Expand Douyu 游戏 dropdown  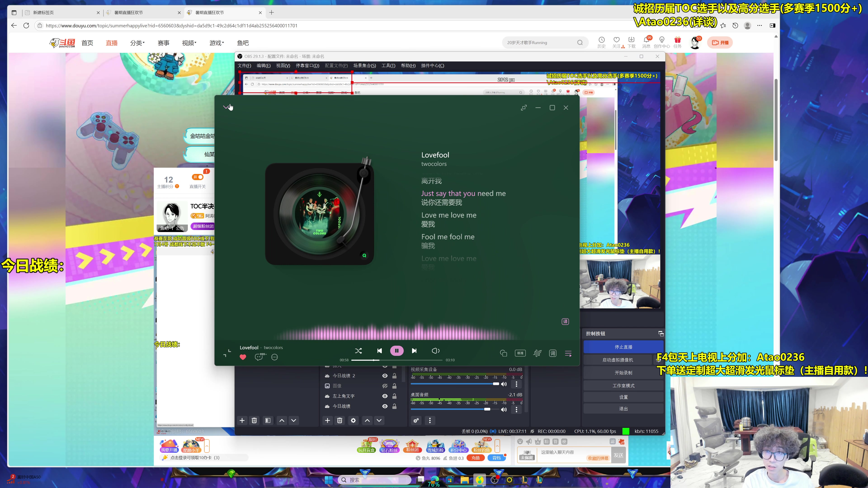217,43
